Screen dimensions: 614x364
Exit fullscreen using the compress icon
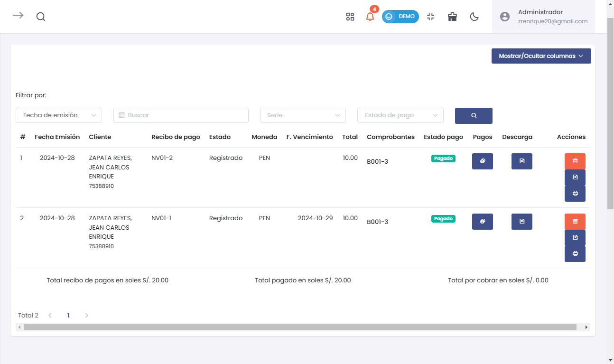[430, 17]
